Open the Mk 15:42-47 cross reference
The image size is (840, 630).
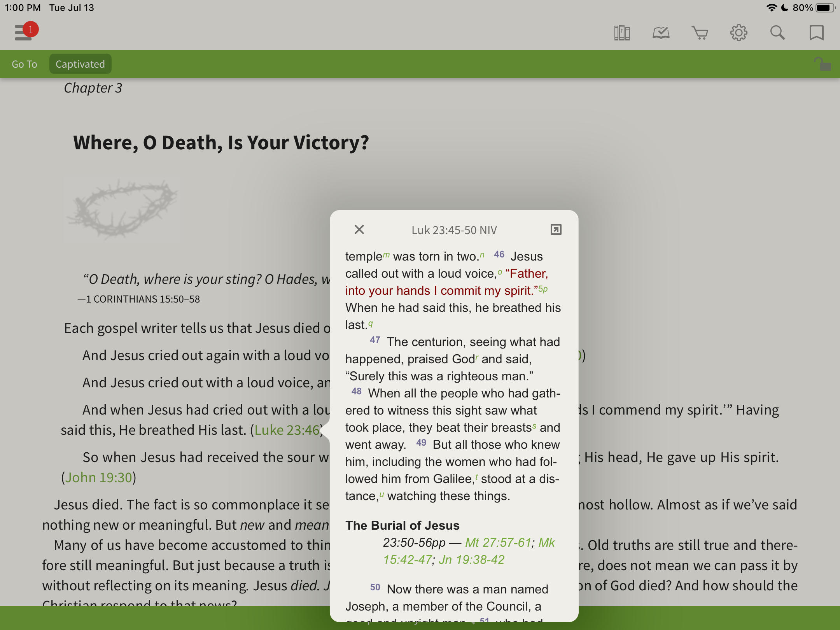tap(408, 560)
